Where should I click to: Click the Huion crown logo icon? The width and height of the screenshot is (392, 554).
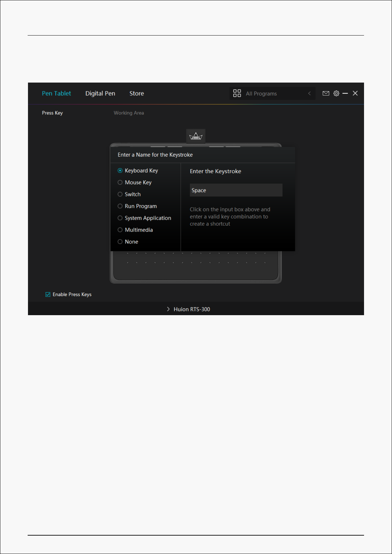[x=196, y=136]
